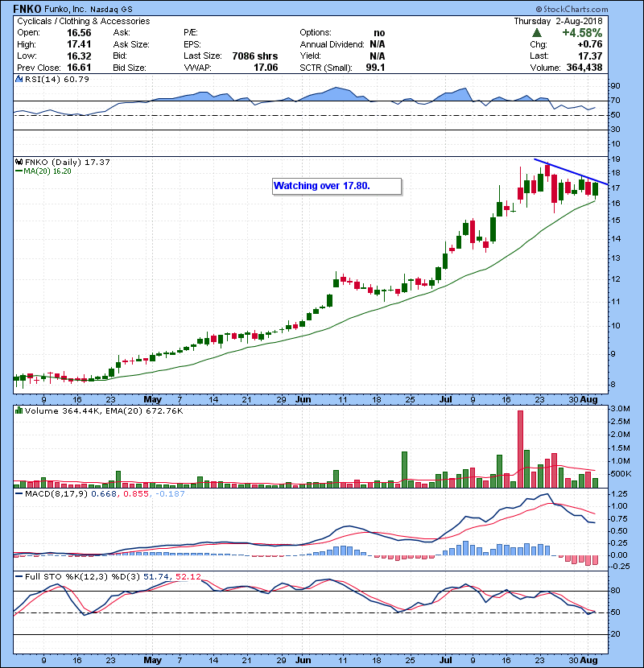Click the P/E: label
This screenshot has height=668, width=644.
(x=191, y=33)
